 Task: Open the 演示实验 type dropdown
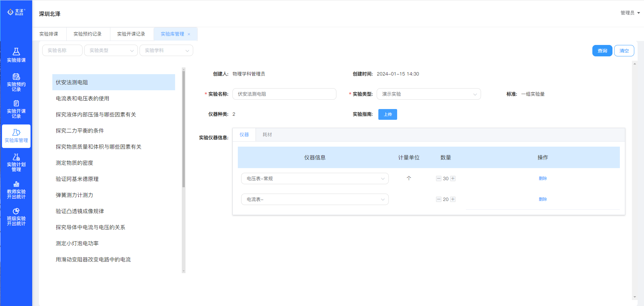click(x=428, y=94)
